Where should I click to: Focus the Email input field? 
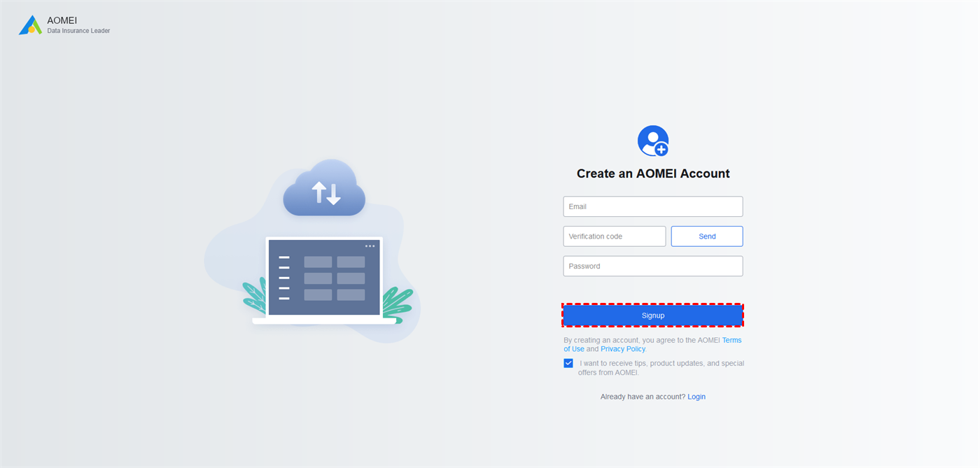click(x=653, y=206)
